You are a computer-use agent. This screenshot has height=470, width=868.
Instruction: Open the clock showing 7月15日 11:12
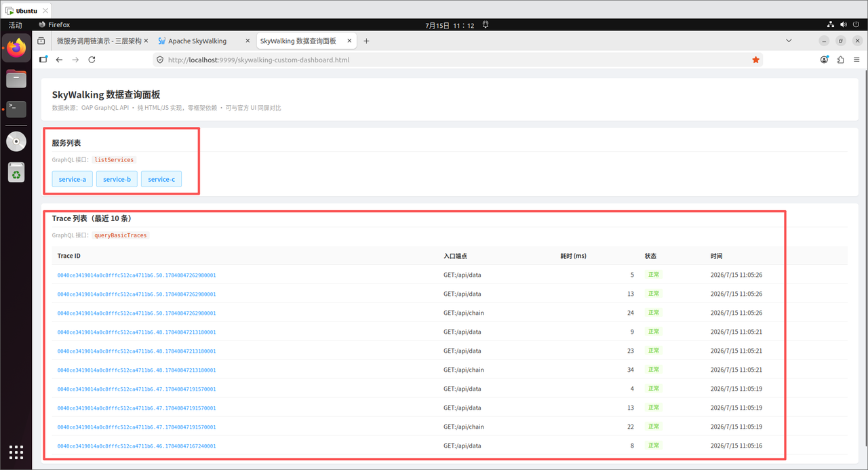pyautogui.click(x=450, y=25)
